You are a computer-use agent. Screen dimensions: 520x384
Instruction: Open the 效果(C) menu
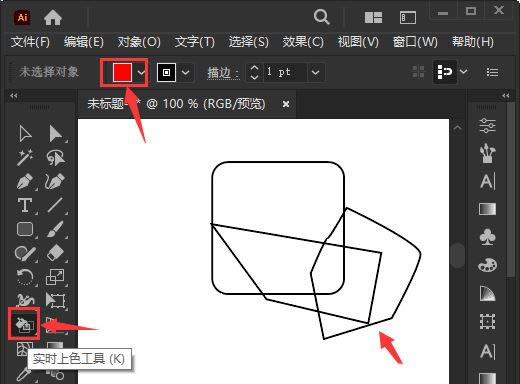[303, 42]
